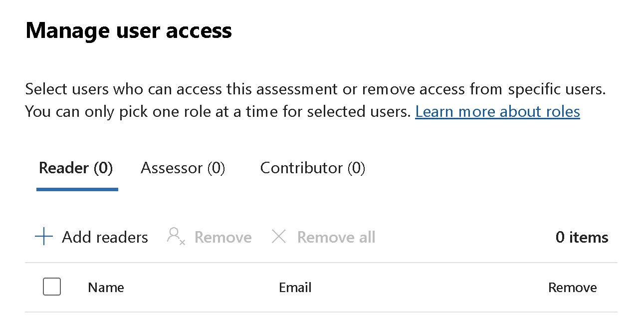This screenshot has width=644, height=333.
Task: Click the 'You can only pick one role' sentence
Action: coord(217,111)
